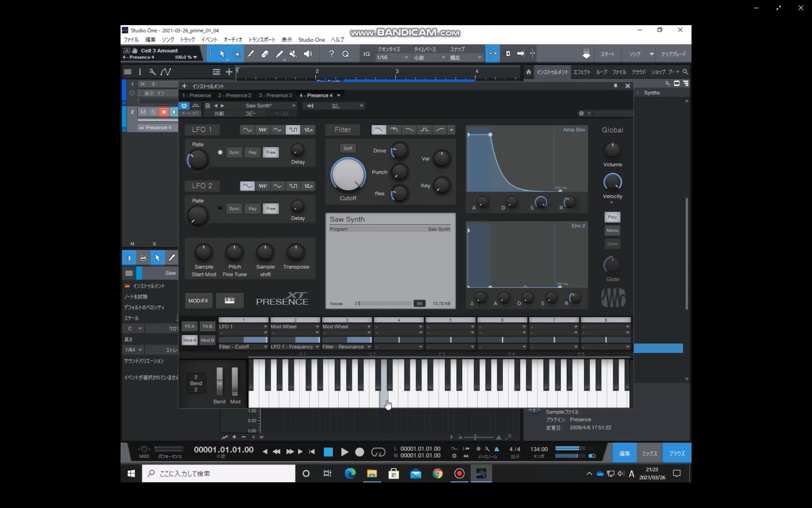This screenshot has height=508, width=812.
Task: Open the 1/64 length dropdown
Action: click(134, 350)
